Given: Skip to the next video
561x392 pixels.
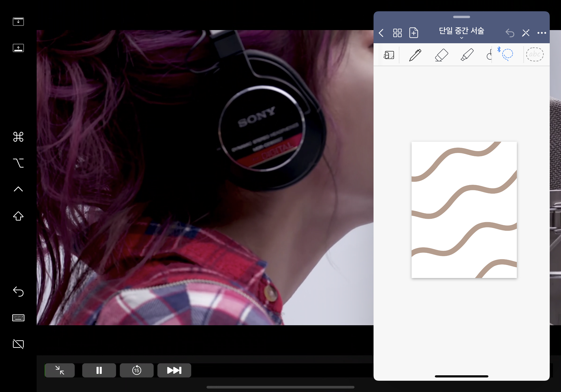Looking at the screenshot, I should 174,370.
